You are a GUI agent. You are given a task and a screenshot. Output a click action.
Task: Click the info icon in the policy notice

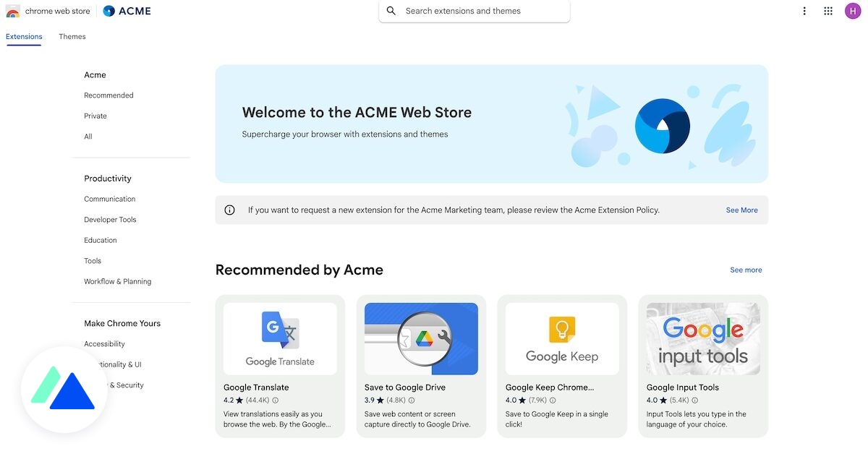point(230,210)
